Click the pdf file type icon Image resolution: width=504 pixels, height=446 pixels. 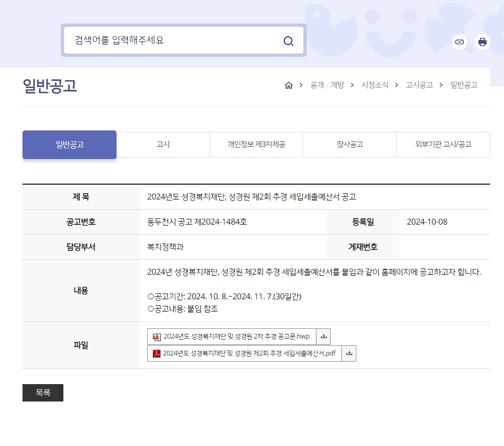(x=156, y=353)
